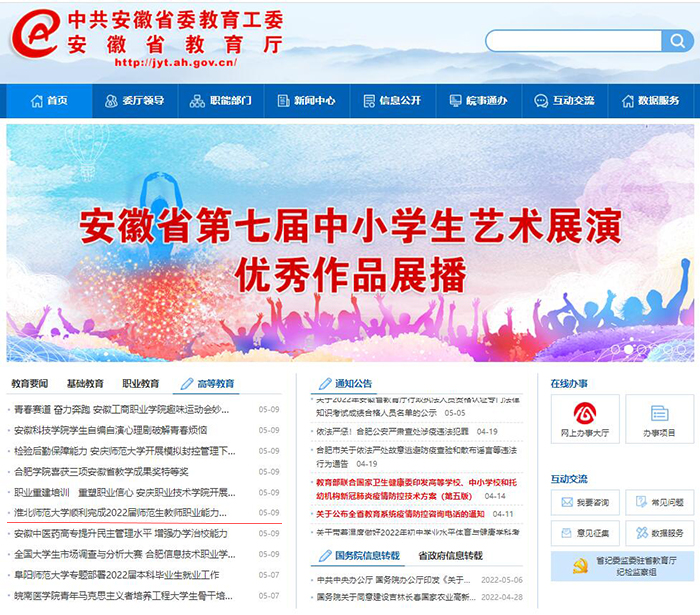Open the 信息公开 nav item
Screen dimensions: 700x615
pos(392,101)
